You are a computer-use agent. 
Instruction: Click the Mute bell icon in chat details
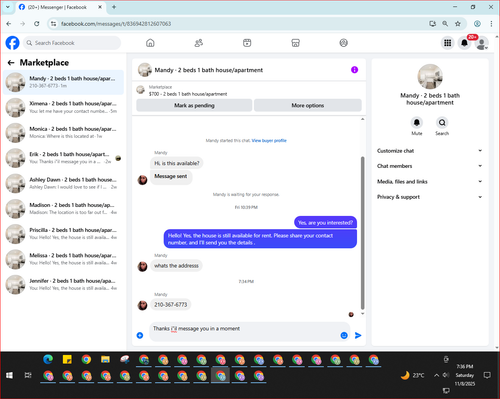pos(417,122)
